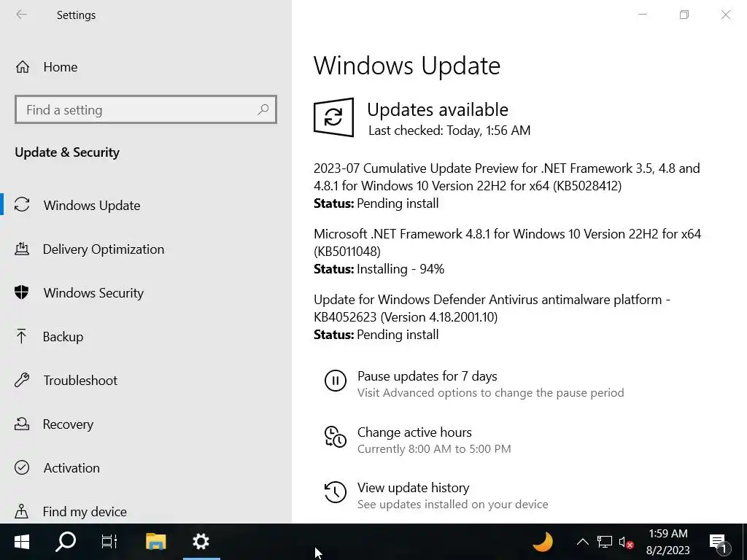Open the Windows Start menu
Screen dimensions: 747x560
tap(22, 542)
